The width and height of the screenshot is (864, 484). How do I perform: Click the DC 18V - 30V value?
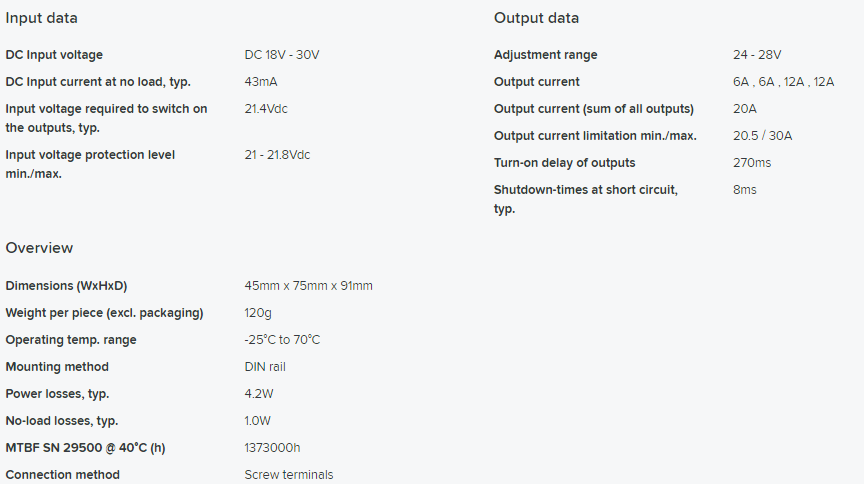coord(282,55)
